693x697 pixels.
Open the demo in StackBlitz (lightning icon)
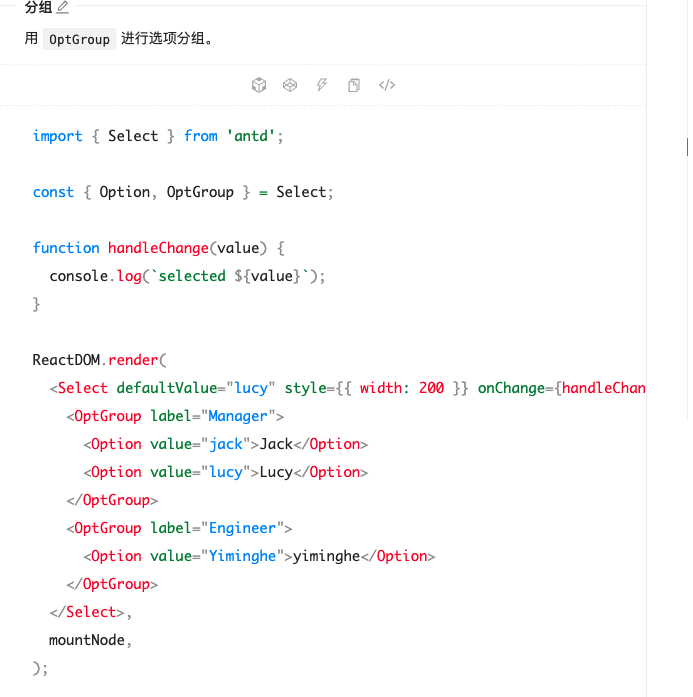pyautogui.click(x=322, y=85)
